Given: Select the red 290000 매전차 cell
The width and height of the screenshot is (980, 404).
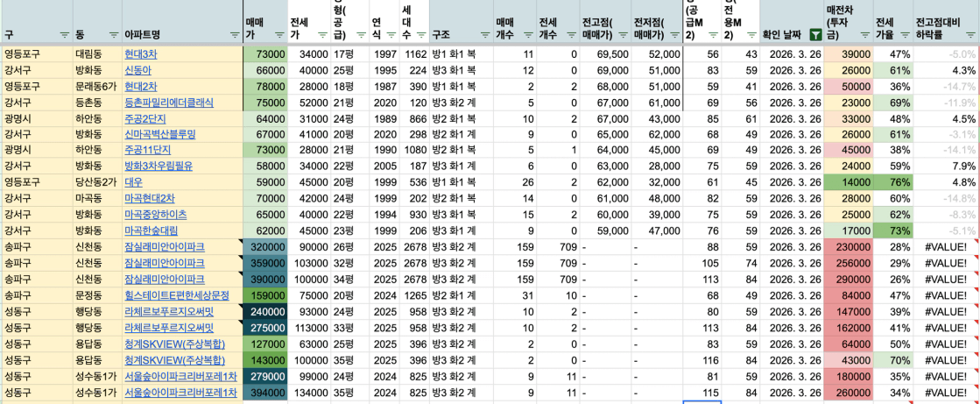Looking at the screenshot, I should 844,280.
